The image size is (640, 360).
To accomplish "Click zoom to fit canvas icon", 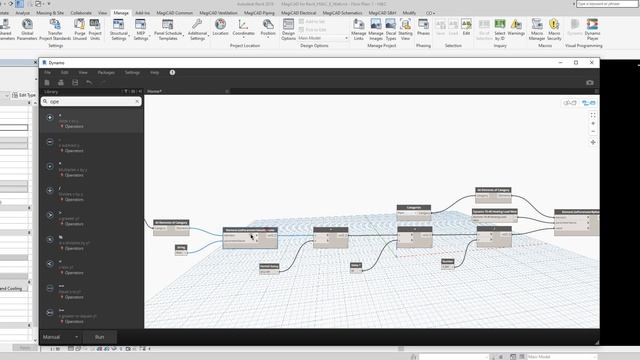I will (593, 116).
